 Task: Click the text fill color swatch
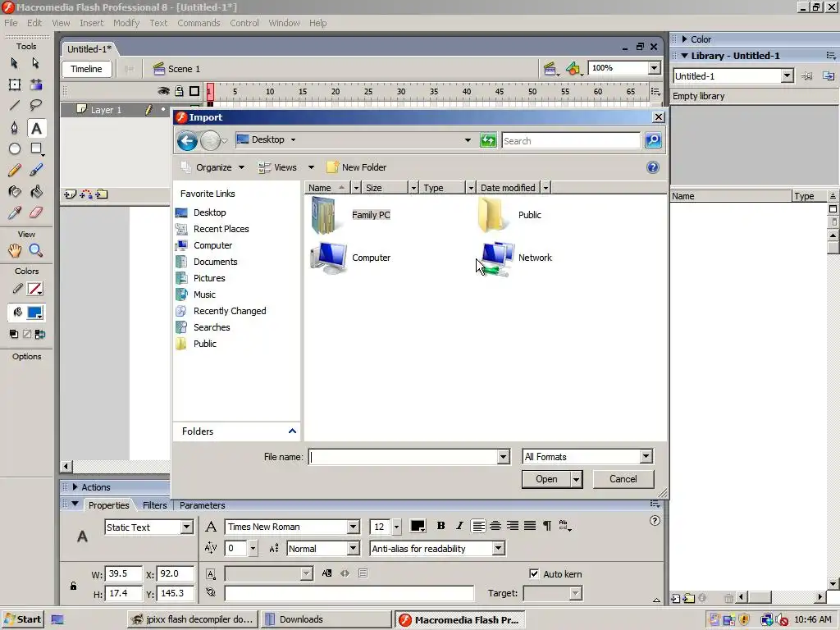tap(418, 526)
